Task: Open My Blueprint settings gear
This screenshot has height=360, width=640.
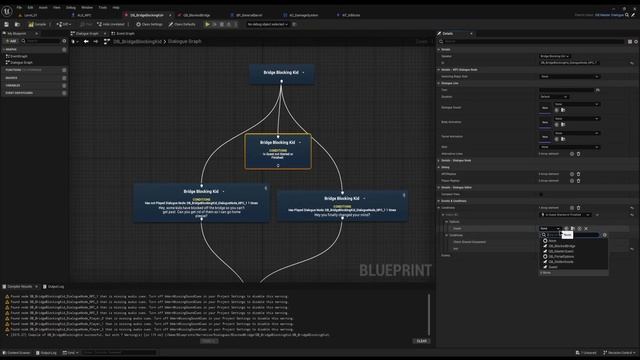Action: click(64, 41)
